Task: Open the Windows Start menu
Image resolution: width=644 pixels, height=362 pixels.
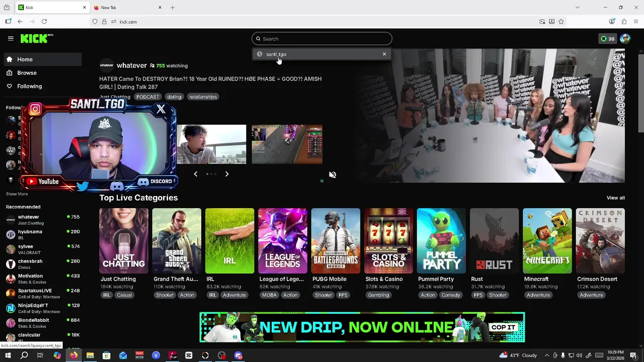Action: click(x=8, y=355)
